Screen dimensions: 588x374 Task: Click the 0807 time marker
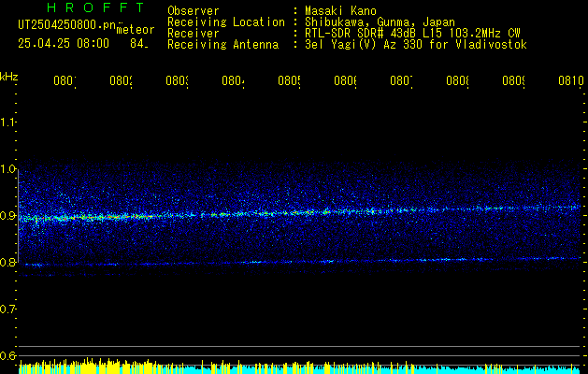click(401, 80)
